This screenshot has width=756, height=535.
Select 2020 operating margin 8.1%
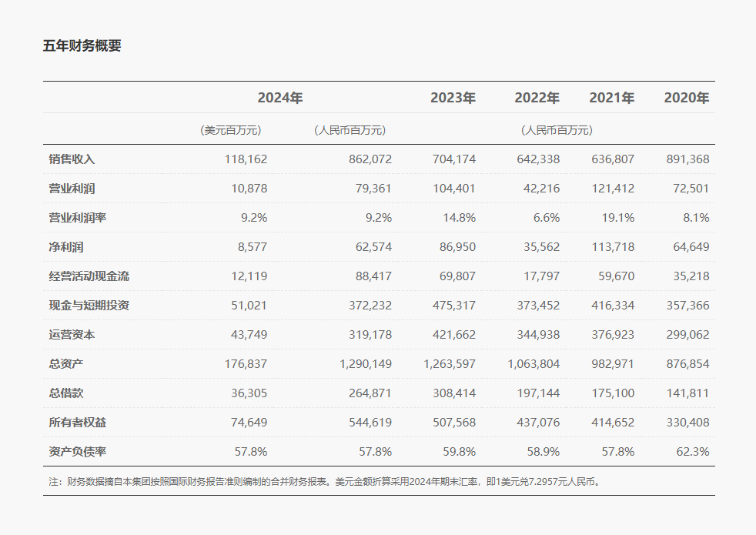click(696, 218)
